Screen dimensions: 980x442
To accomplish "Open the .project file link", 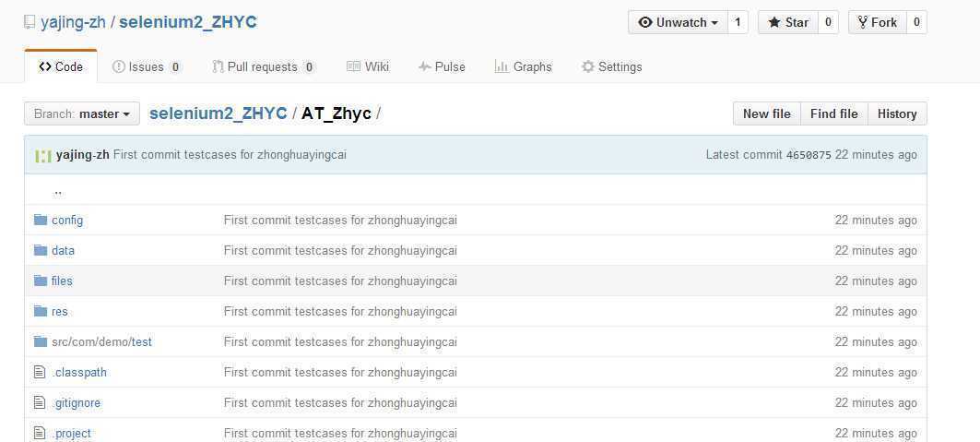I will (71, 434).
